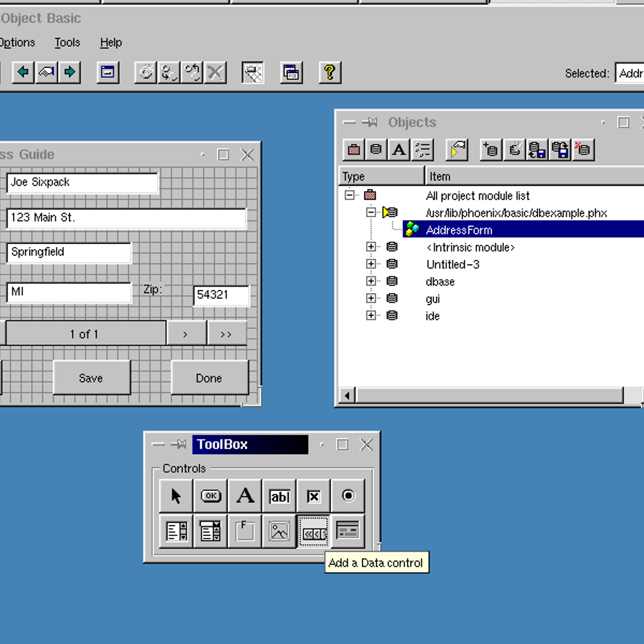The height and width of the screenshot is (644, 644).
Task: Open help with the yellow question mark icon
Action: tap(330, 72)
